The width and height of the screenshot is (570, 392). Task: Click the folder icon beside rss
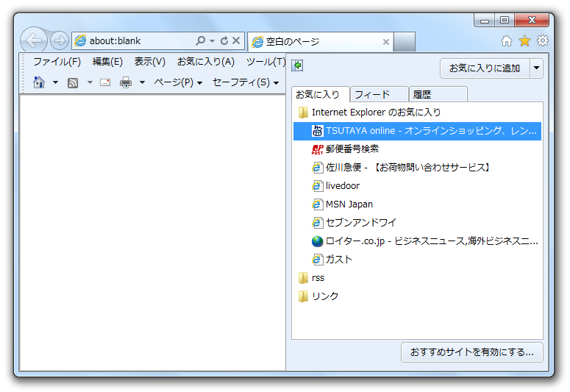click(303, 278)
